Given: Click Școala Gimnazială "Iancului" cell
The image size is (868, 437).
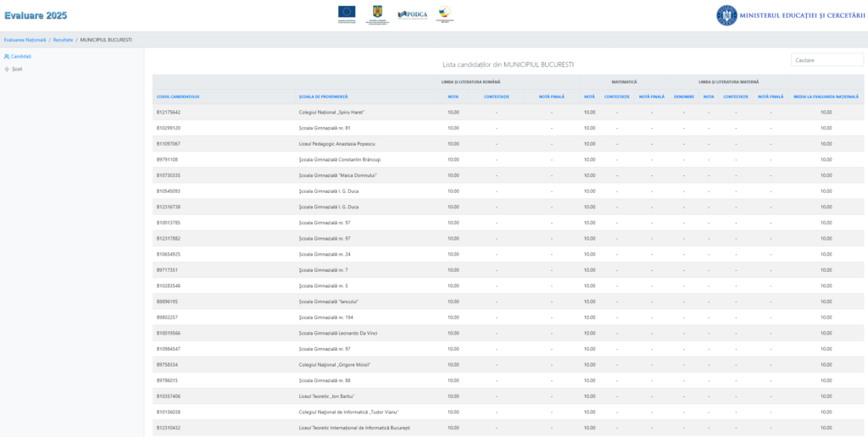Looking at the screenshot, I should point(329,301).
